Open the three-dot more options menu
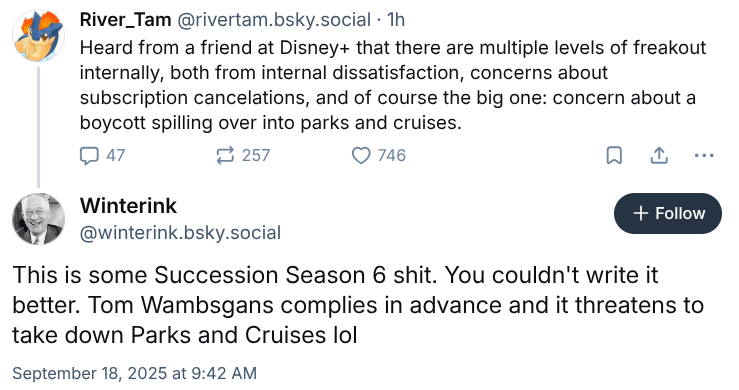Image resolution: width=739 pixels, height=390 pixels. (704, 155)
